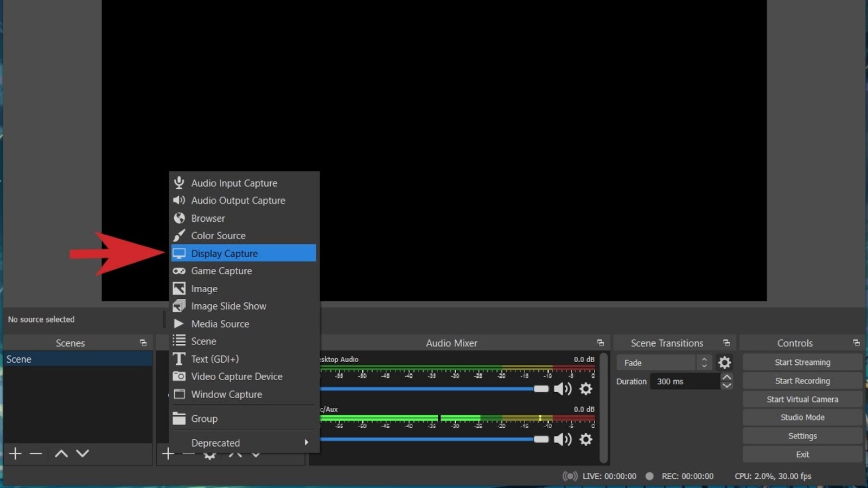The width and height of the screenshot is (868, 488).
Task: Remove the selected scene with the minus icon
Action: coord(36,453)
